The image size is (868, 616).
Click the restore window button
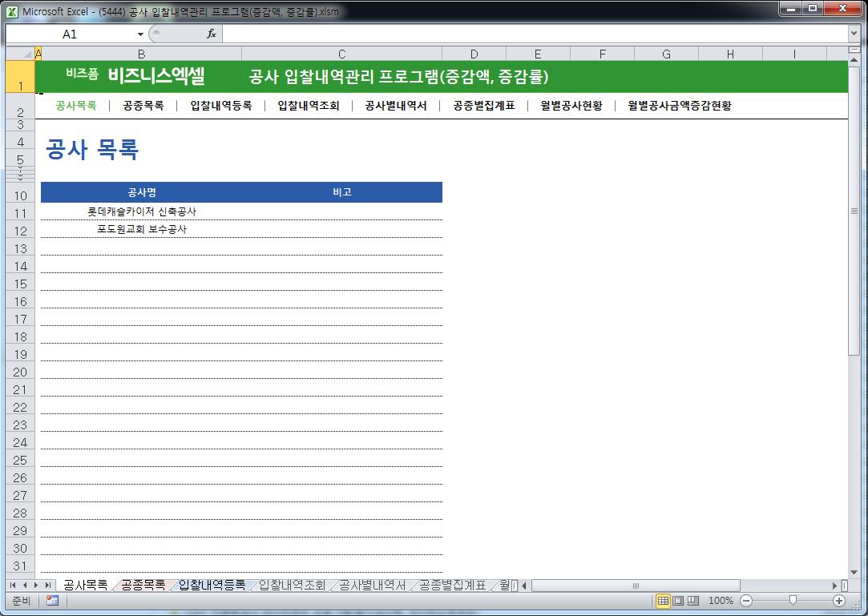pos(813,9)
